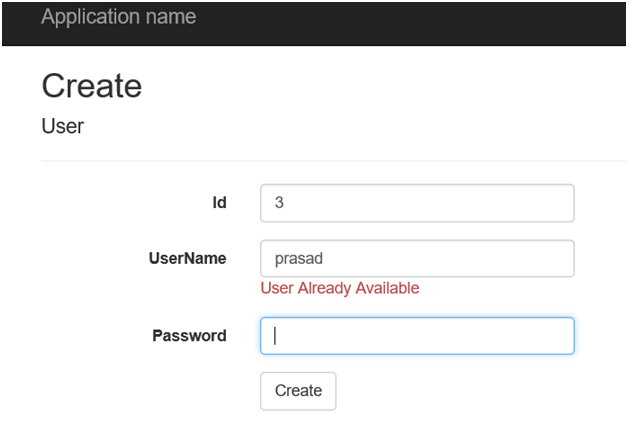Click into the Password input field
This screenshot has height=426, width=628.
tap(417, 336)
